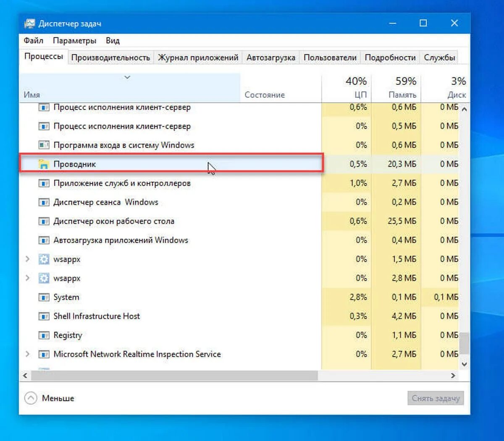The image size is (504, 441).
Task: Click the Диспетчер сеанса Windows icon
Action: pos(44,202)
